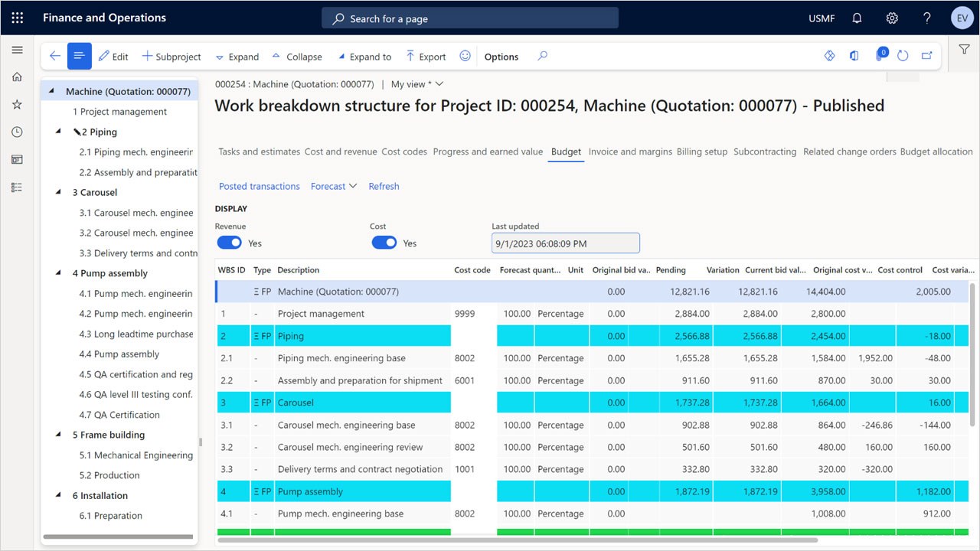
Task: Click the smiley feedback icon
Action: tap(465, 56)
